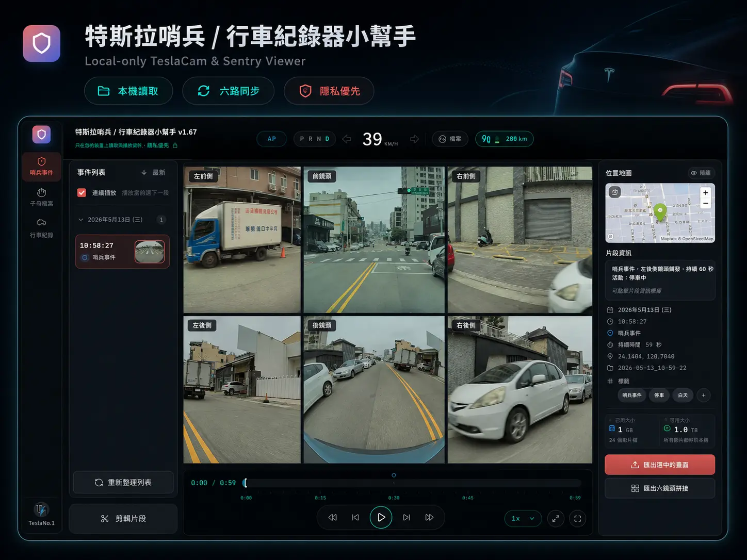Select the 右後側 camera view
Image resolution: width=747 pixels, height=560 pixels.
[x=520, y=390]
